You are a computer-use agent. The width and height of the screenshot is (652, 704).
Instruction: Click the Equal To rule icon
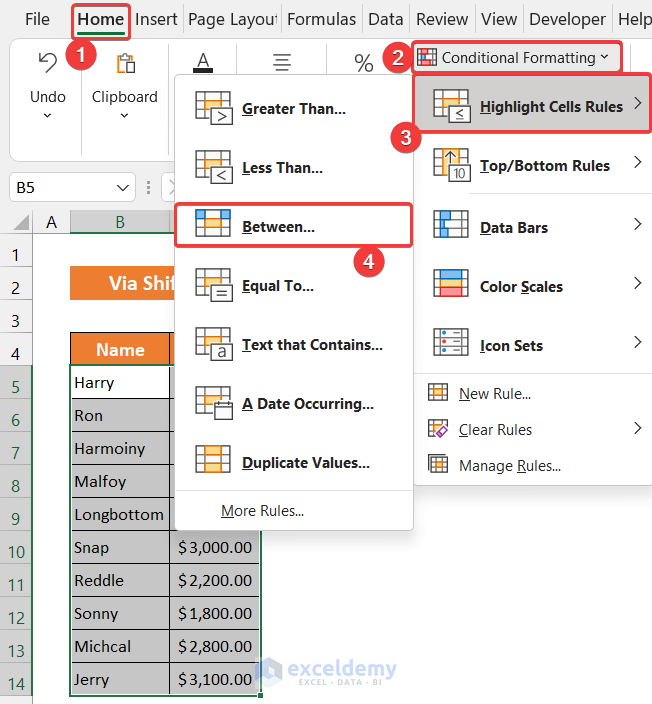[x=214, y=285]
